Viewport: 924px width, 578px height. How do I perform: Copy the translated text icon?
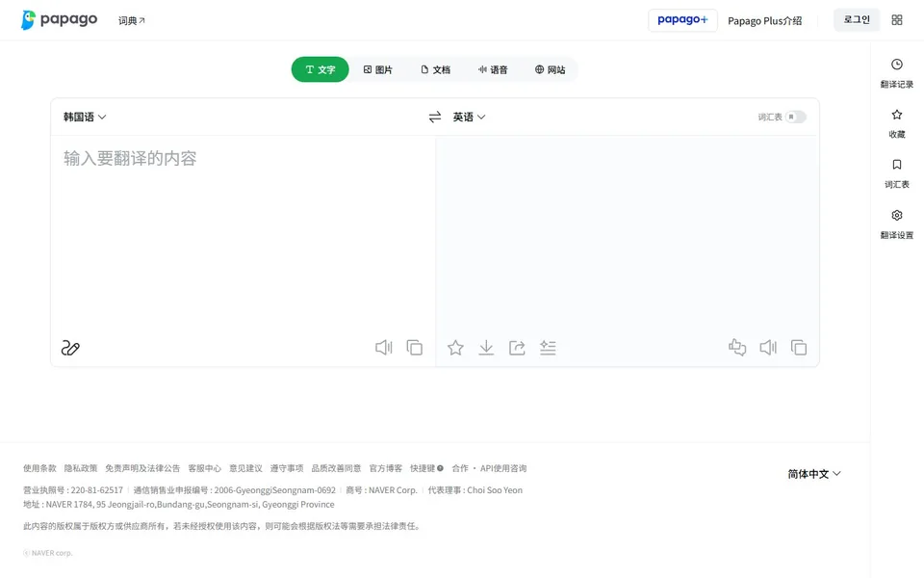799,348
